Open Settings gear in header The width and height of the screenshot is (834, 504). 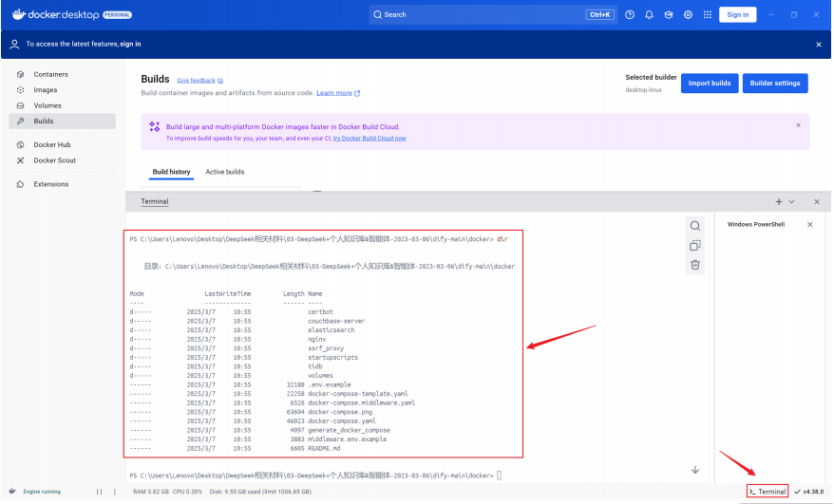click(688, 14)
